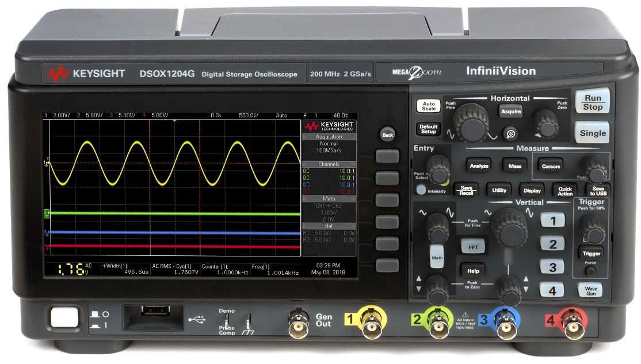Click the large Horizontal scale knob
This screenshot has height=364, width=641.
pos(471,122)
